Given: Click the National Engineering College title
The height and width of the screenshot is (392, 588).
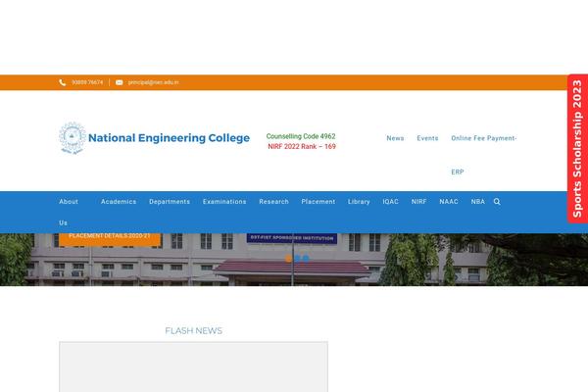Looking at the screenshot, I should click(x=169, y=138).
